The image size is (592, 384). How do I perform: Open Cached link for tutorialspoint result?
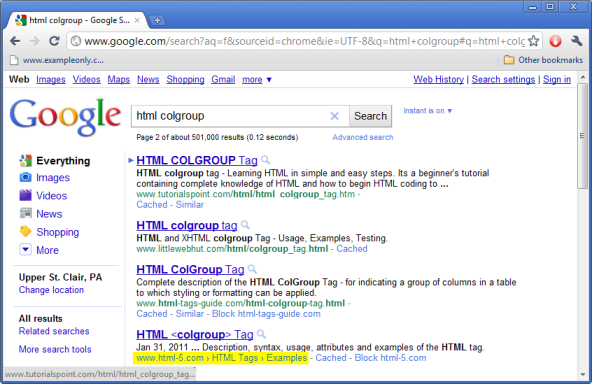[x=152, y=205]
